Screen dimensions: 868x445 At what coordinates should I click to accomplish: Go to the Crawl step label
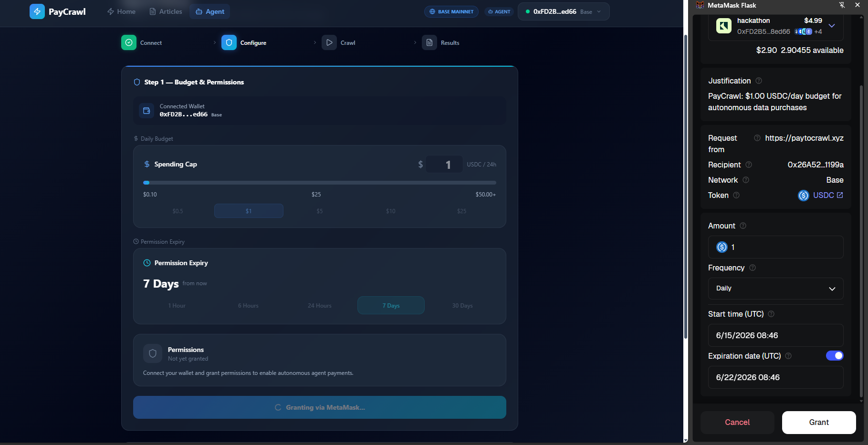click(348, 43)
